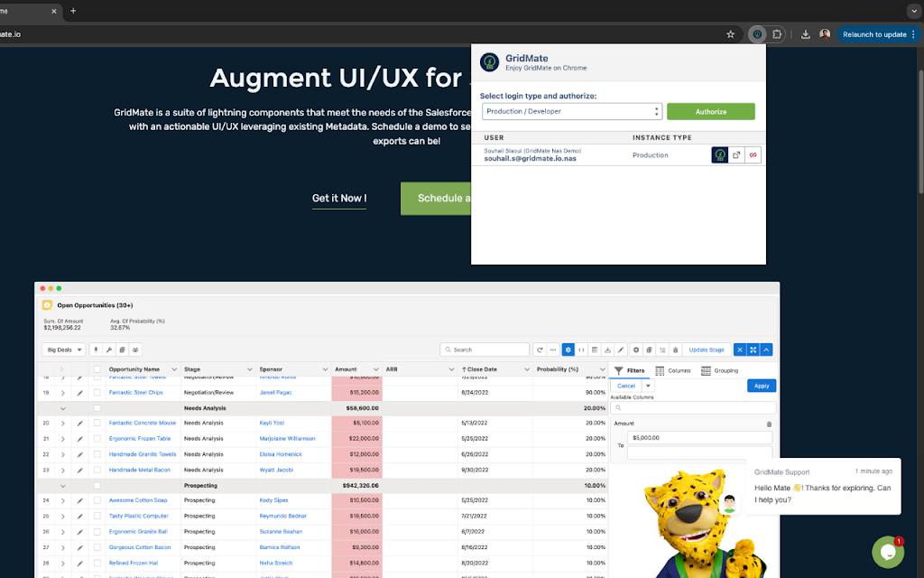The width and height of the screenshot is (924, 578).
Task: Open the Stage column header menu
Action: 249,369
